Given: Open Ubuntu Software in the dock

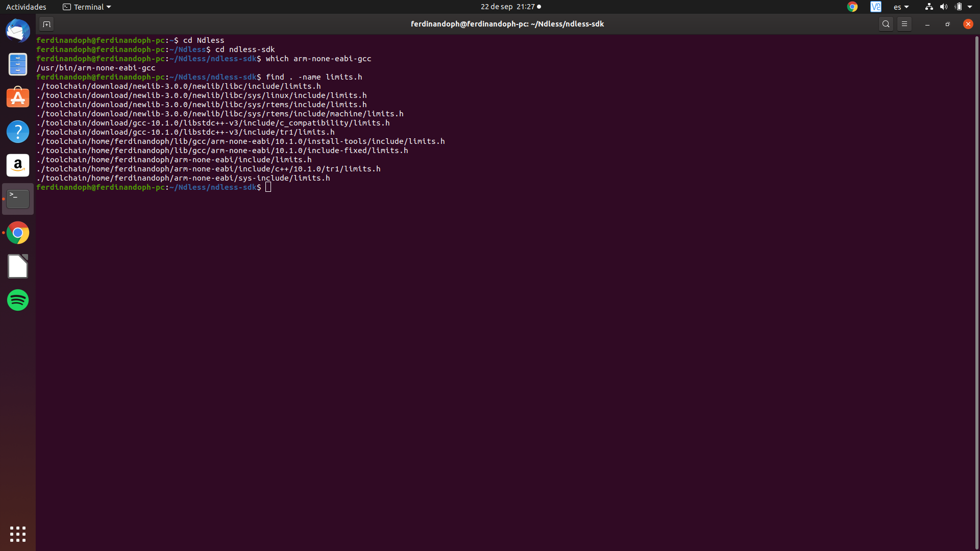Looking at the screenshot, I should 18,98.
